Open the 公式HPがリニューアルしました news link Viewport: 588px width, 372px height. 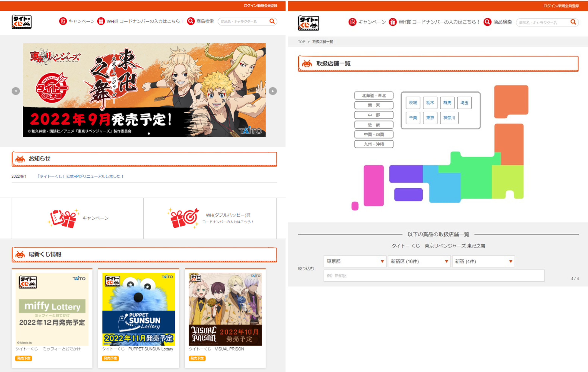point(81,176)
